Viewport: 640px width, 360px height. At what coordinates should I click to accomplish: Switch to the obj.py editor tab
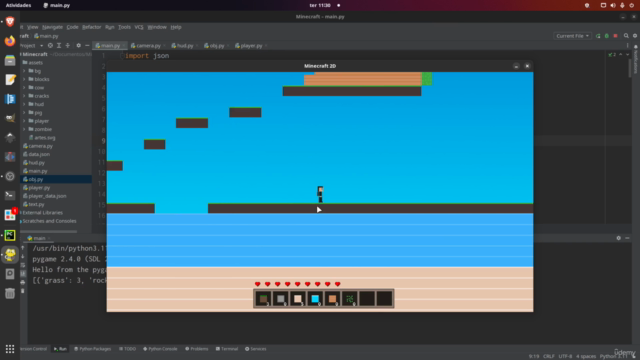click(x=216, y=46)
